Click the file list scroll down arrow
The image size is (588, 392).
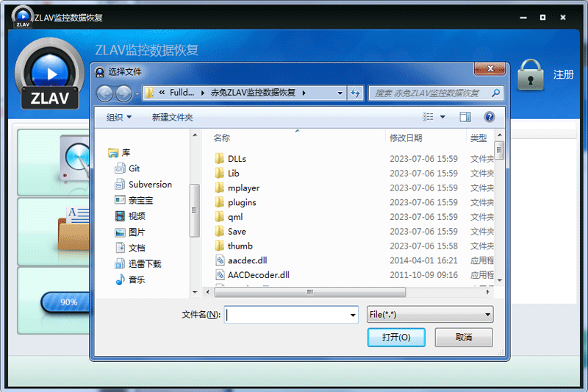(500, 280)
